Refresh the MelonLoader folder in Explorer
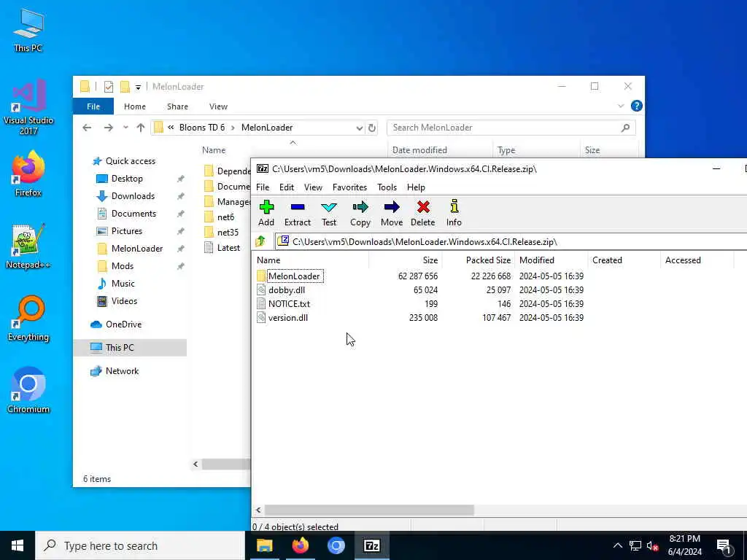 pyautogui.click(x=372, y=128)
